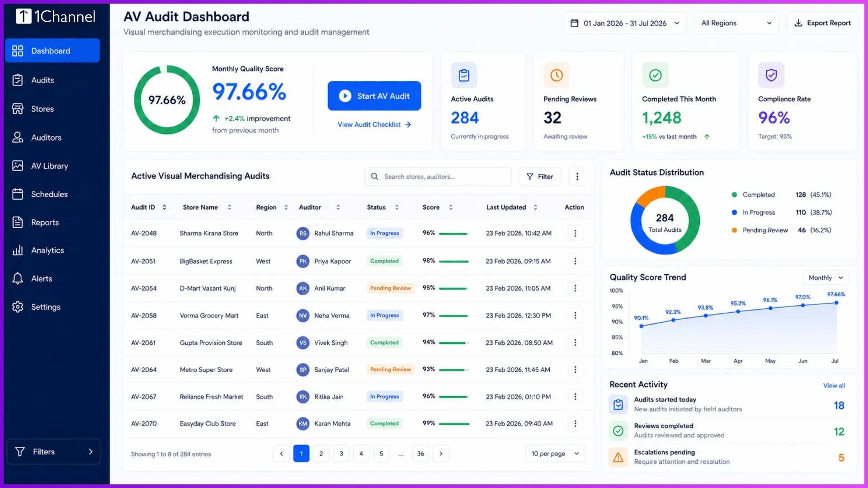Click the score progress bar for AV-2070
868x488 pixels.
(454, 424)
